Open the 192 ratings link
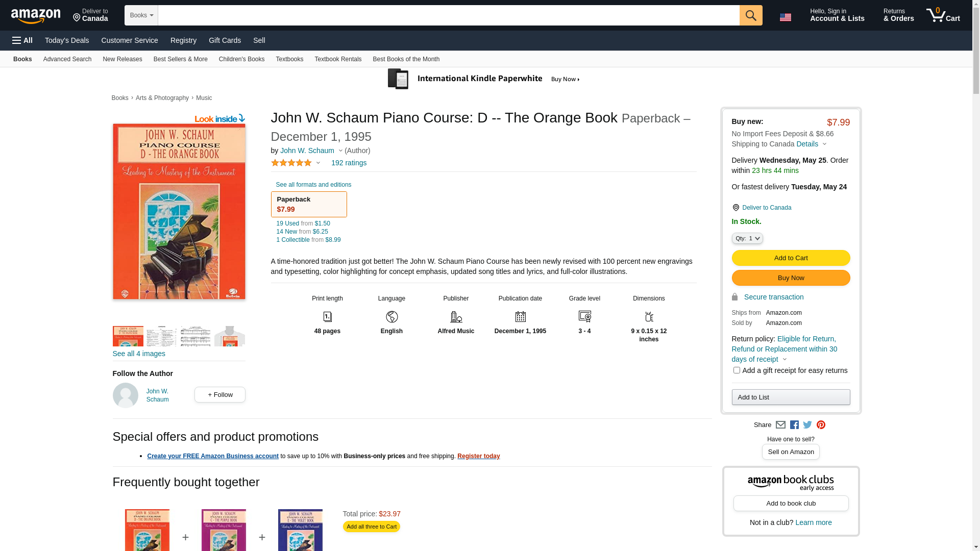980x551 pixels. (349, 163)
